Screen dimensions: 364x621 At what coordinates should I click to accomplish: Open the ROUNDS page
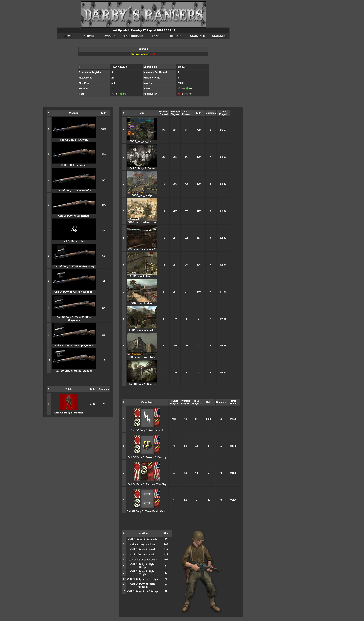click(176, 36)
